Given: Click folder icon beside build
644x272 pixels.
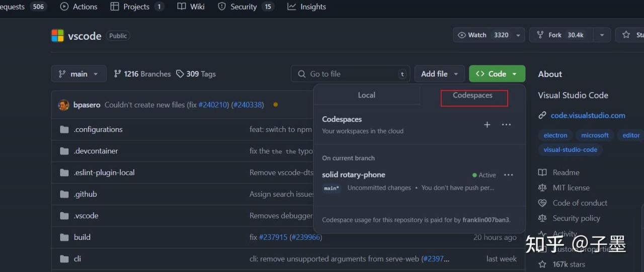Looking at the screenshot, I should (x=64, y=238).
